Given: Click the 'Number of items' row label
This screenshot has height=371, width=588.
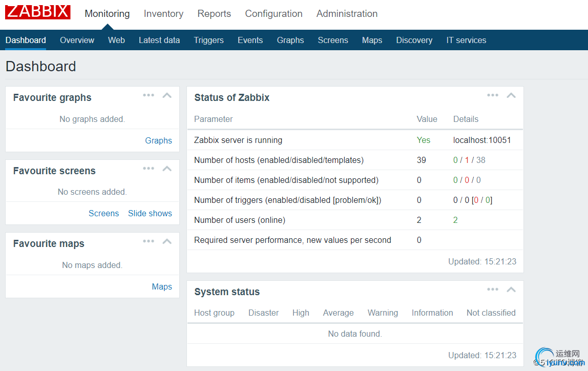Looking at the screenshot, I should (x=286, y=180).
